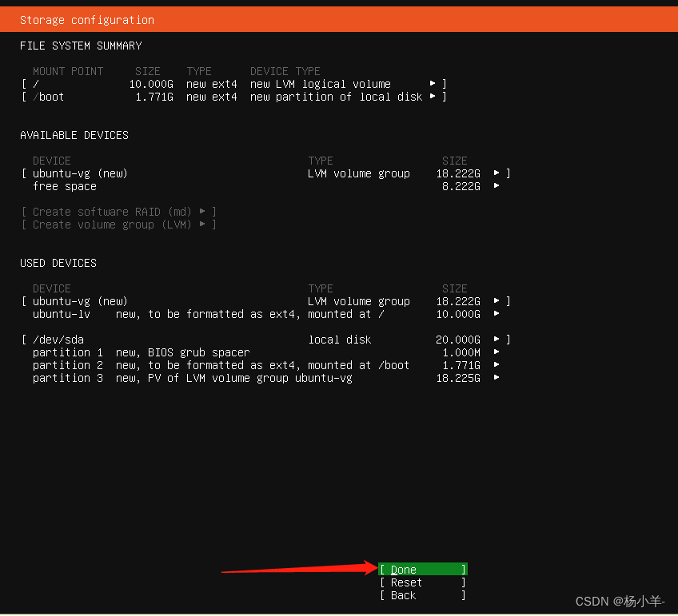Expand arrow of used ubuntu-vg volume group
678x616 pixels.
pyautogui.click(x=497, y=300)
